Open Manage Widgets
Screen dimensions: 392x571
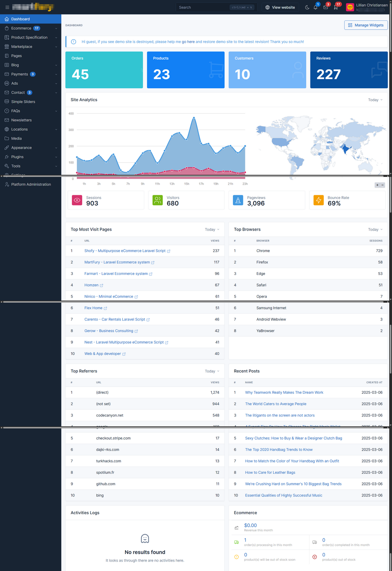(x=366, y=25)
